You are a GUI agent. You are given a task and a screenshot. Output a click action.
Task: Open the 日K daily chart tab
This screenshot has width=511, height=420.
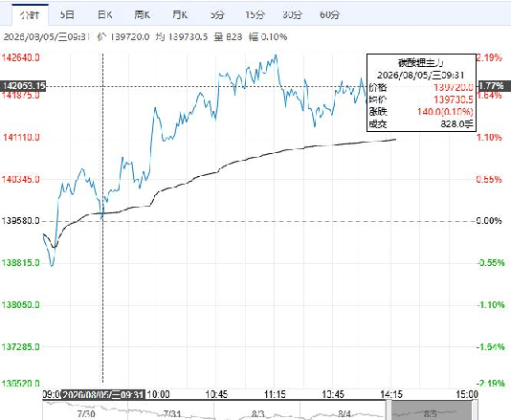(105, 14)
